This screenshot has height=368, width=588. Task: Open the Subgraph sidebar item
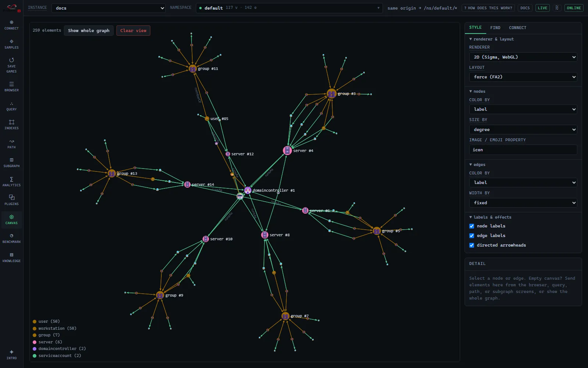pos(11,163)
